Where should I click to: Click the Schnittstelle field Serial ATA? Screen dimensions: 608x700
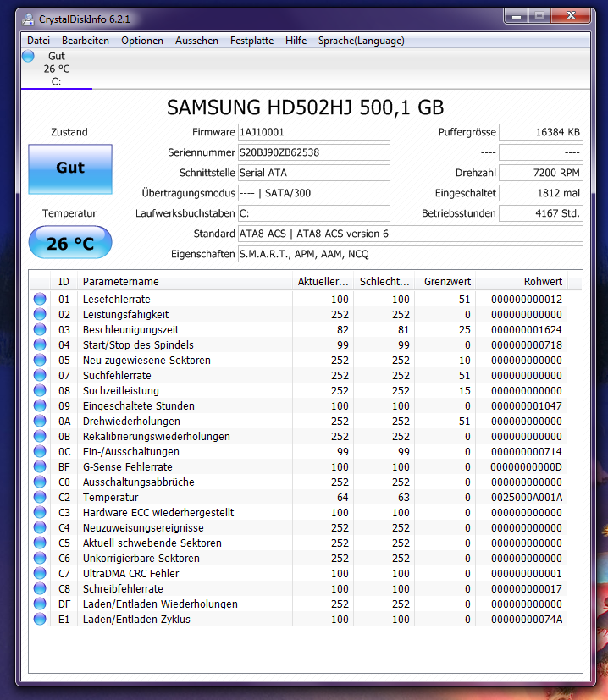point(313,173)
